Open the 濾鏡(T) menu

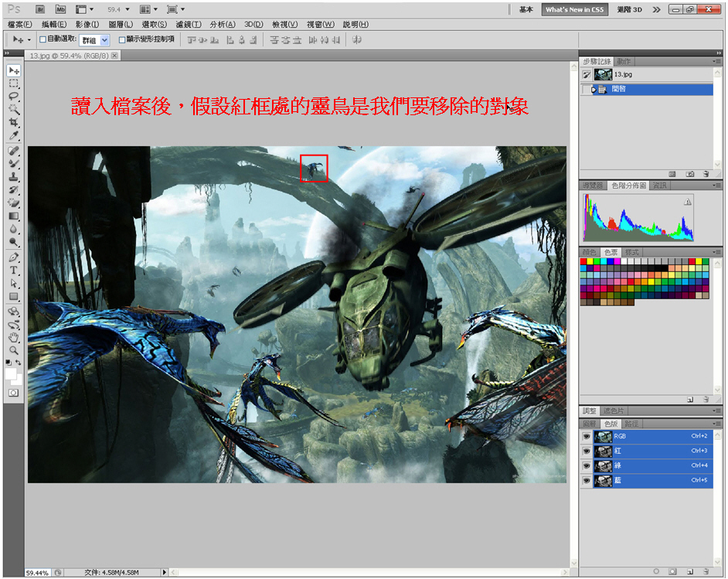pos(189,24)
